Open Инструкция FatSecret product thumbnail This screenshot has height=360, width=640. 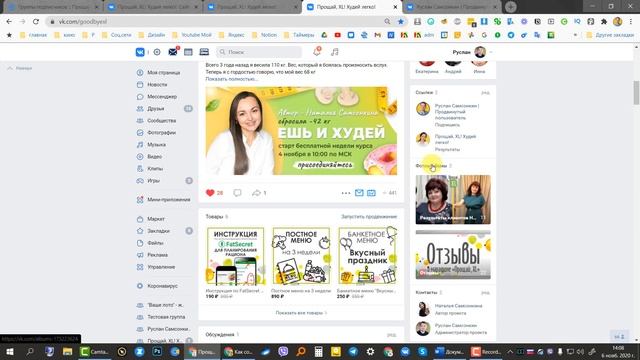tap(236, 256)
